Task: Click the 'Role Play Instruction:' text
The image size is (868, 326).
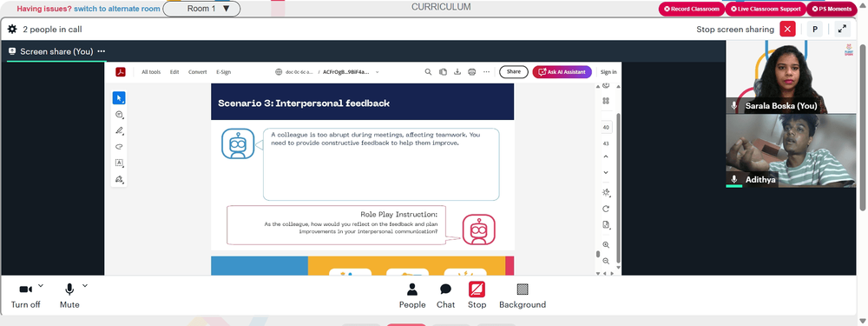Action: click(x=398, y=215)
